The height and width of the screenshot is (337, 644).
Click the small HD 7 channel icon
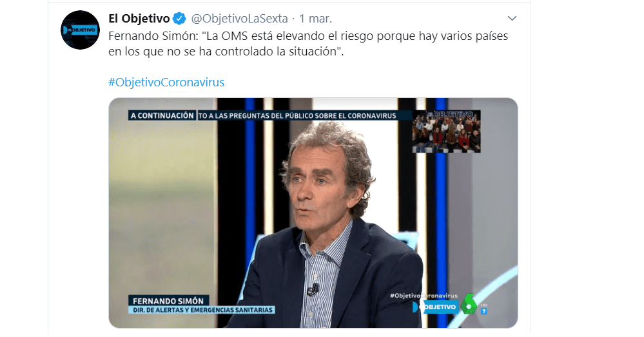(x=484, y=309)
